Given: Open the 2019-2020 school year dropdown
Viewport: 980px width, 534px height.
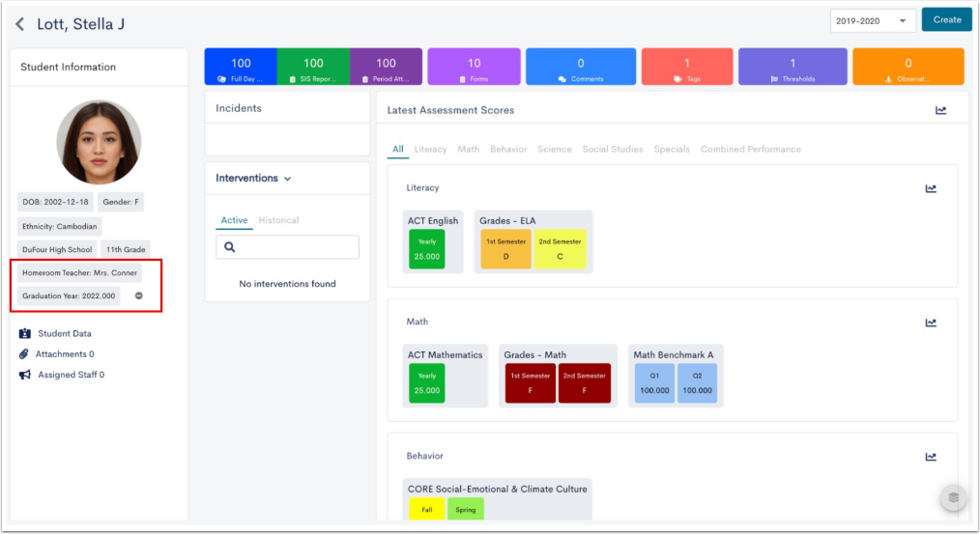Looking at the screenshot, I should [873, 21].
